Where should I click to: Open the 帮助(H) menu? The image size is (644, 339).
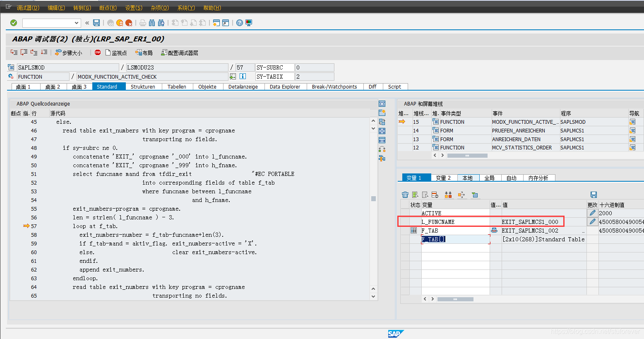[212, 8]
